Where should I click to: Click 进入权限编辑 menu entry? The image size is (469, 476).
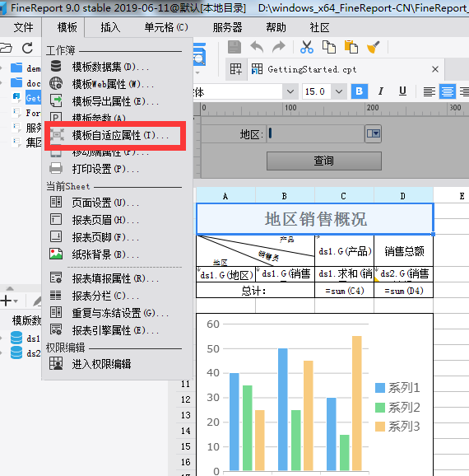[x=117, y=364]
